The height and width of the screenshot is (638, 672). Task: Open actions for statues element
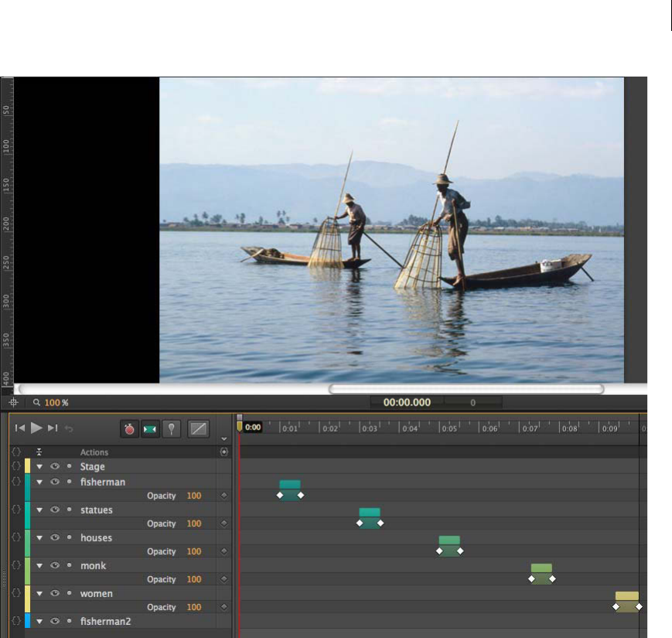(x=16, y=510)
